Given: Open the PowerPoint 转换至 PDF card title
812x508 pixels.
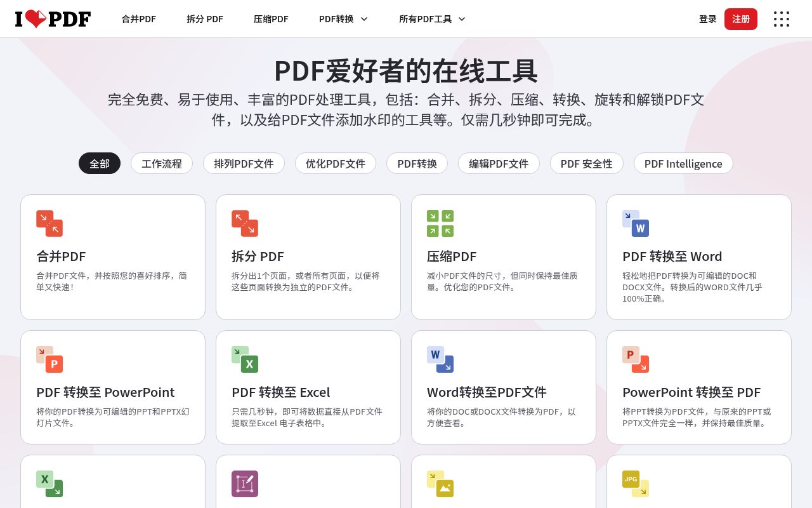Looking at the screenshot, I should (x=691, y=392).
